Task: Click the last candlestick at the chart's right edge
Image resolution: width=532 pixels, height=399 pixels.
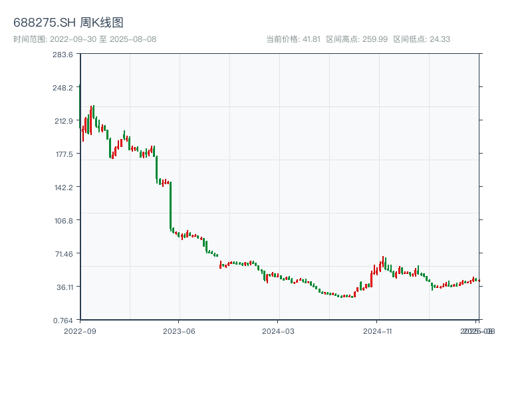Action: 478,281
